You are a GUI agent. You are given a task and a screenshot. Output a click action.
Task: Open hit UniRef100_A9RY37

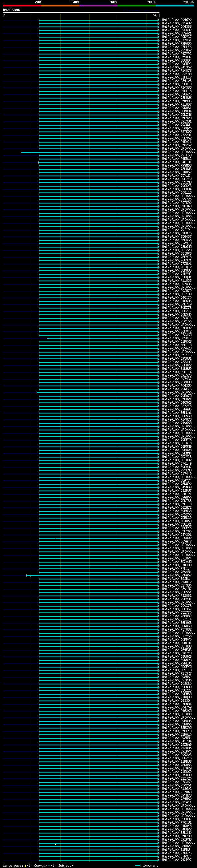point(177,37)
